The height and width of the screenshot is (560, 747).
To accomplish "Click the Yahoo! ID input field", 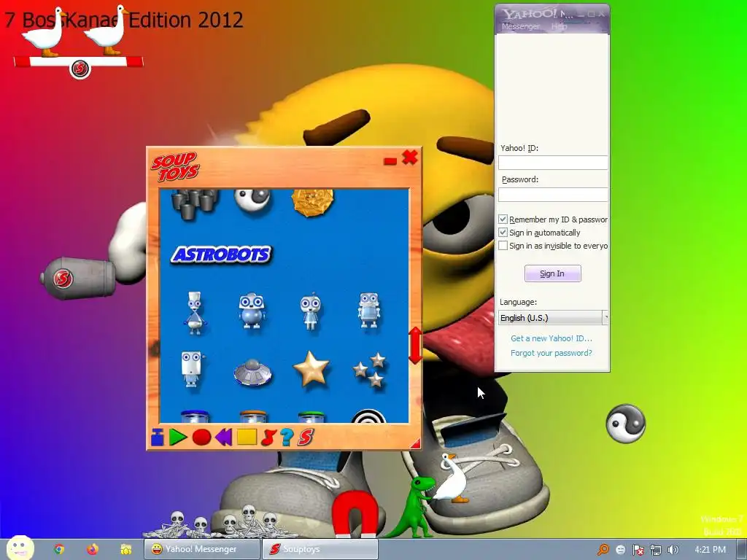I will 553,163.
